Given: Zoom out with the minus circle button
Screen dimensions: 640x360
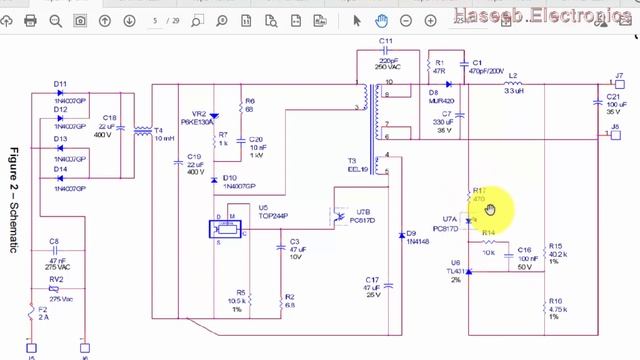Looking at the screenshot, I should (x=406, y=20).
